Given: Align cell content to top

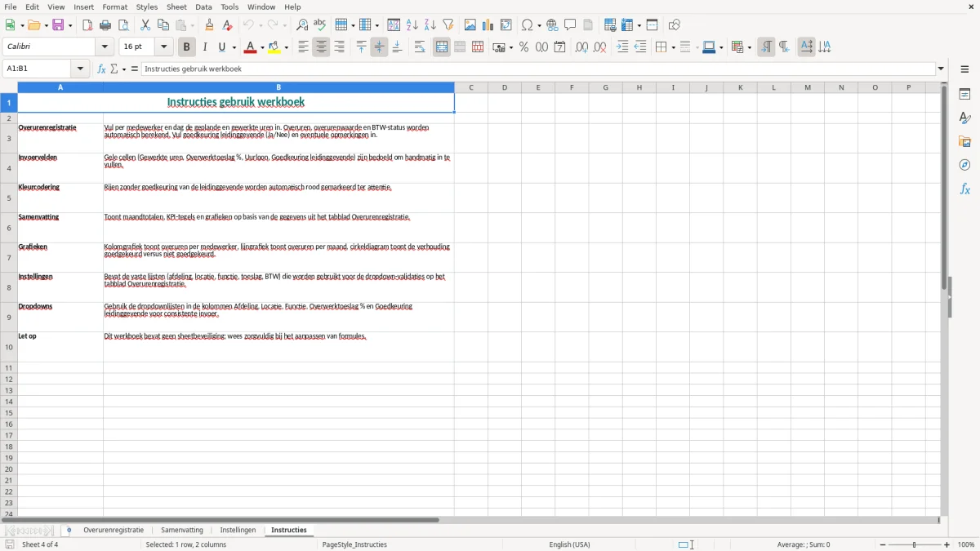Looking at the screenshot, I should 361,47.
